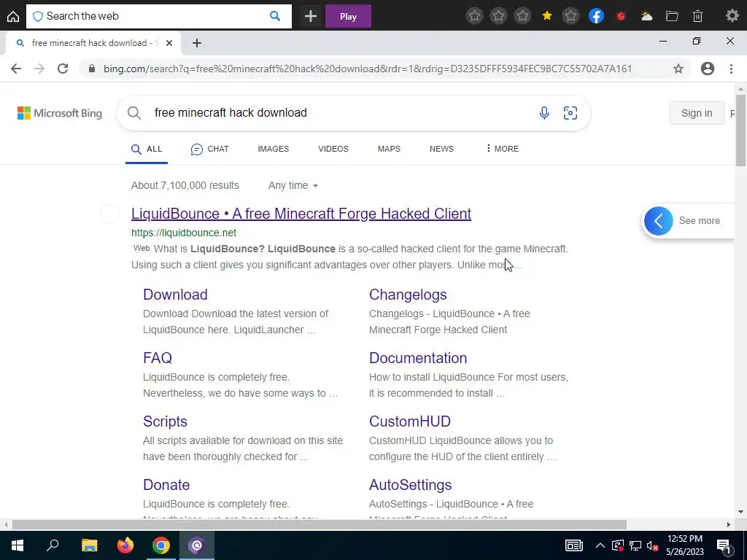Open the settings gear icon
Screen dimensions: 747x560
click(732, 16)
